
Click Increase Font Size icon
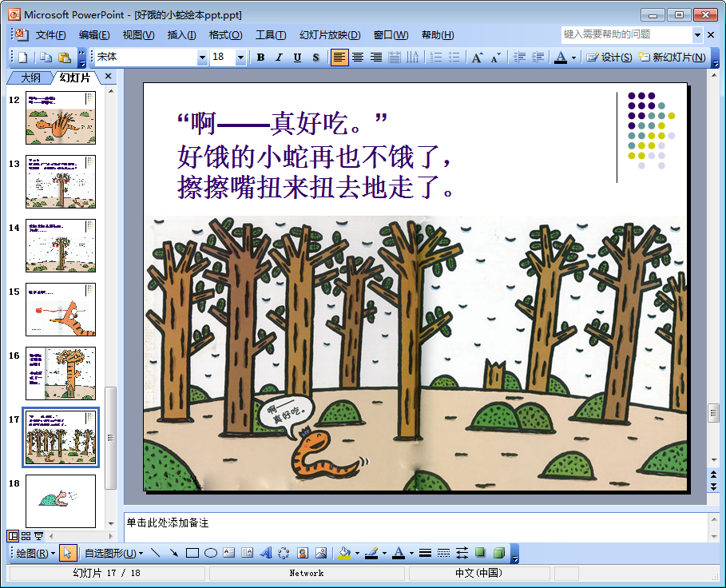coord(477,58)
